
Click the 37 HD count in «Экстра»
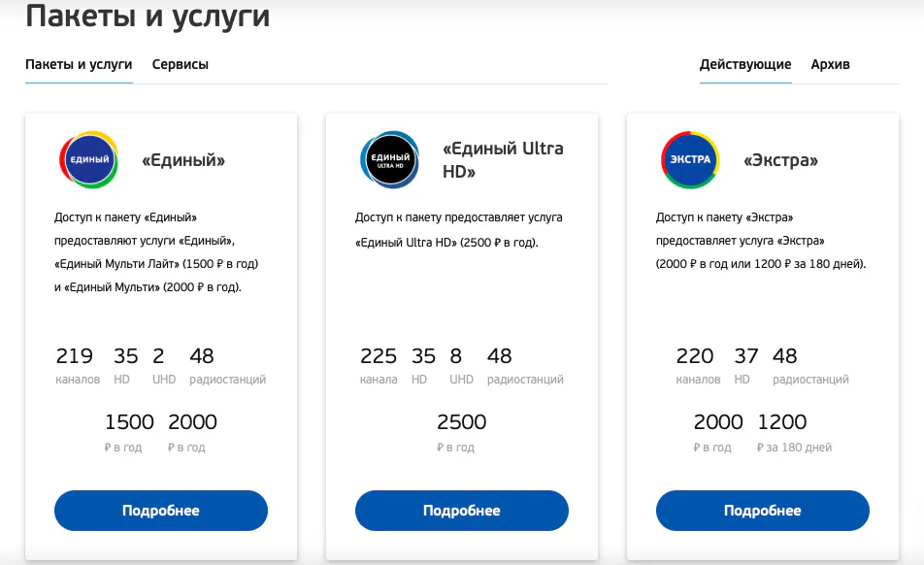(x=746, y=356)
